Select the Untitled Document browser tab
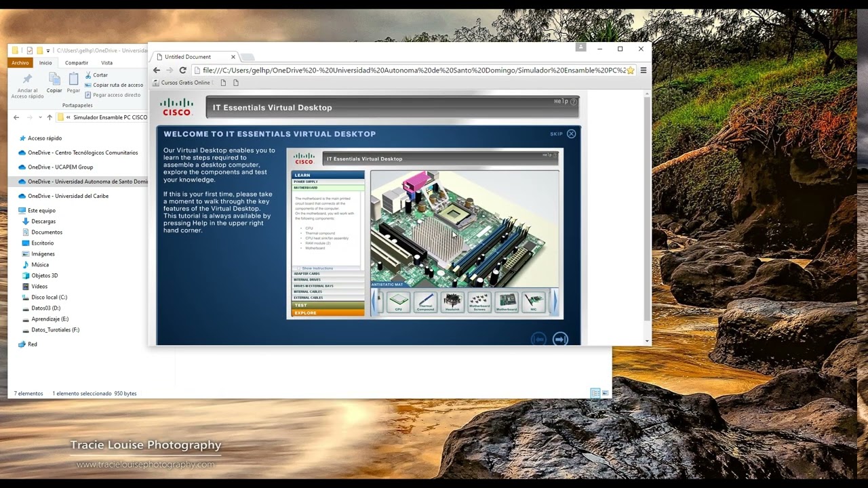Viewport: 868px width, 488px height. 195,57
